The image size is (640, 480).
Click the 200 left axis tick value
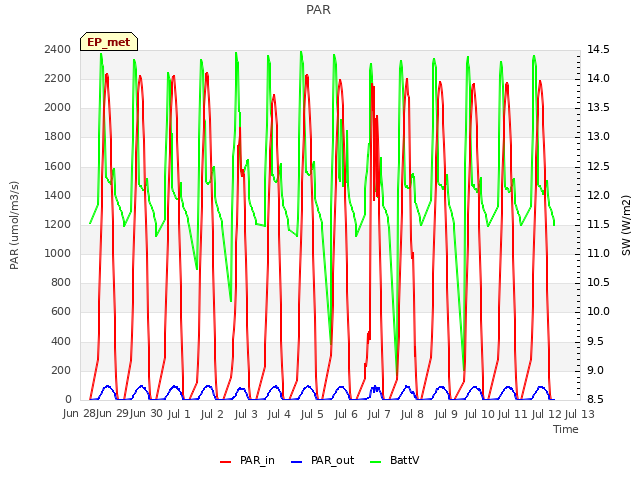[x=61, y=370]
